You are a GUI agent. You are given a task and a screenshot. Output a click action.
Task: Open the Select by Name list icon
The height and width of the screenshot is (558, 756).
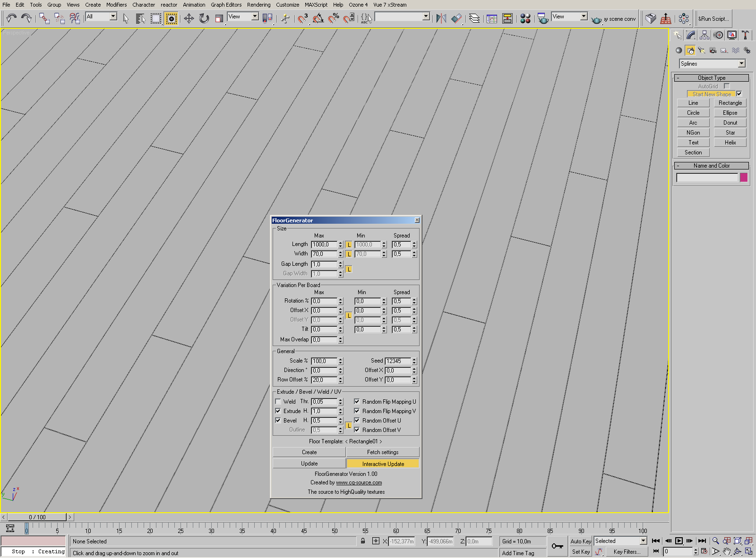pos(141,18)
